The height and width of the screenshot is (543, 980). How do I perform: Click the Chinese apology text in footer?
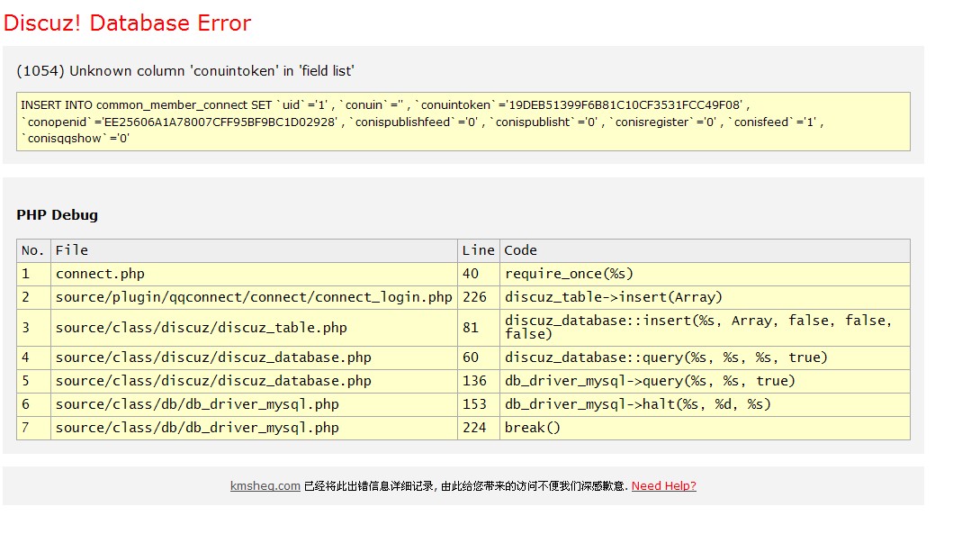click(464, 486)
